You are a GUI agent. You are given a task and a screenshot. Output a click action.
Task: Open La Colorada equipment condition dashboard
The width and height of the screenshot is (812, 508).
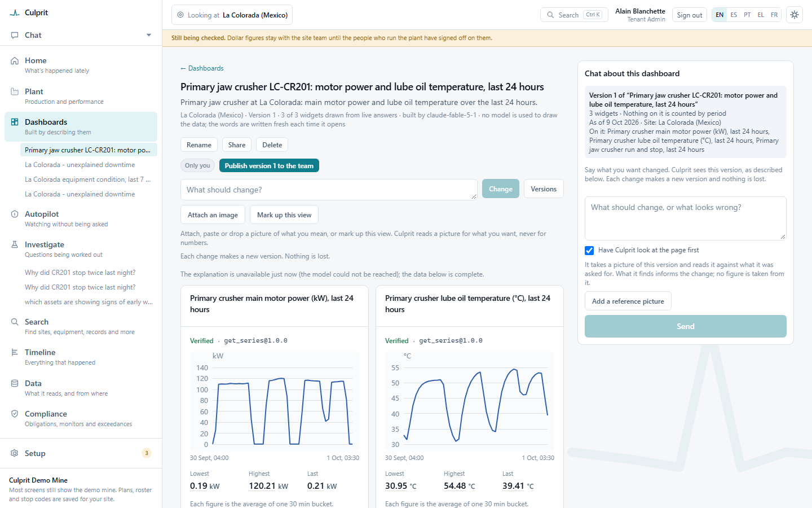[88, 179]
